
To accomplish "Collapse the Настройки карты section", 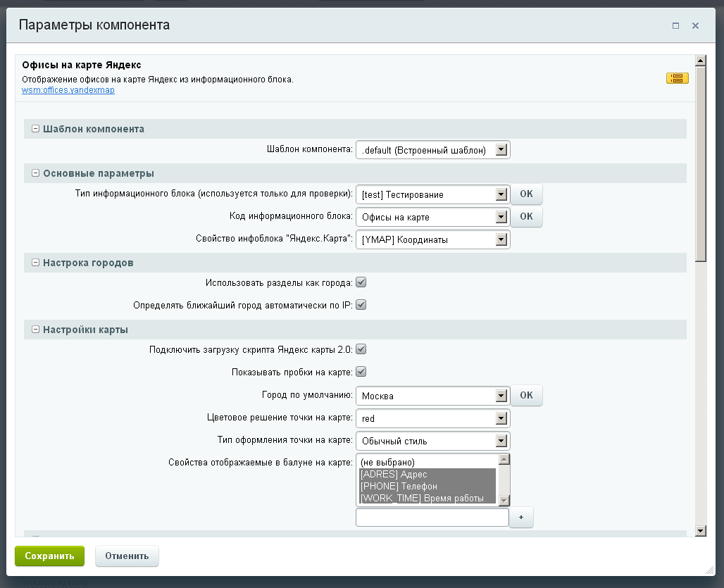I will 35,330.
